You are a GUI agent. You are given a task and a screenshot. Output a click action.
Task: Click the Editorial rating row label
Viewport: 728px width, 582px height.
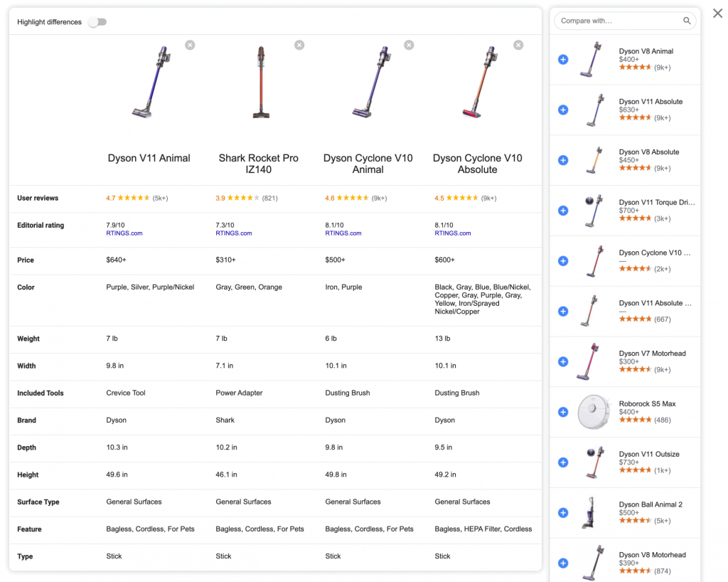pos(41,226)
